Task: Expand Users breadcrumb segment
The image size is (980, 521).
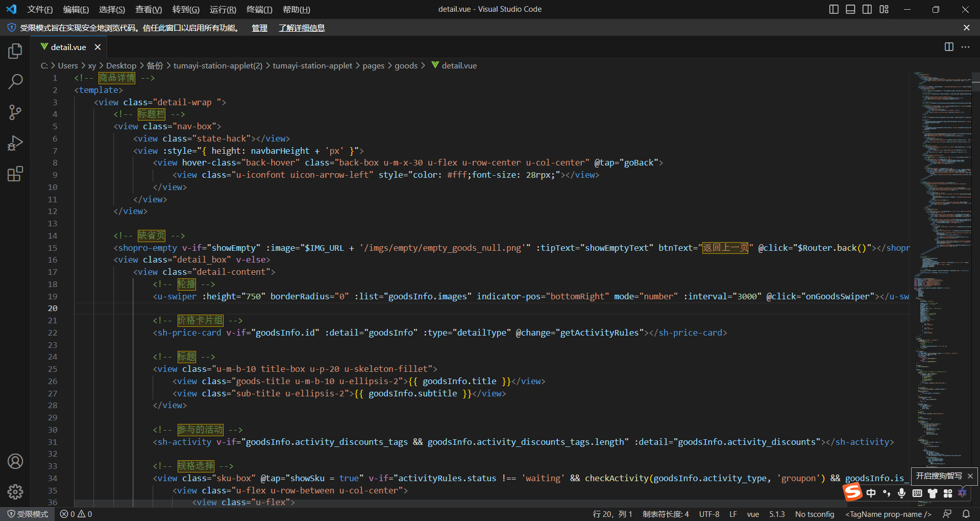Action: coord(68,65)
